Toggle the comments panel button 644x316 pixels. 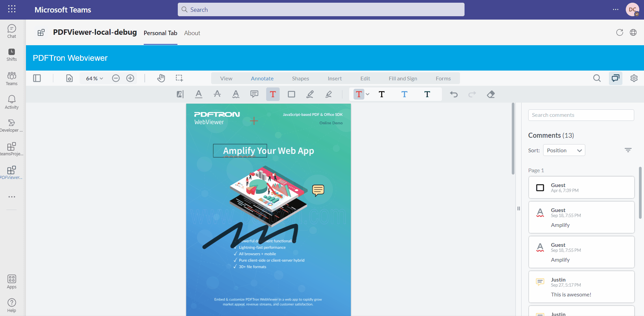615,78
